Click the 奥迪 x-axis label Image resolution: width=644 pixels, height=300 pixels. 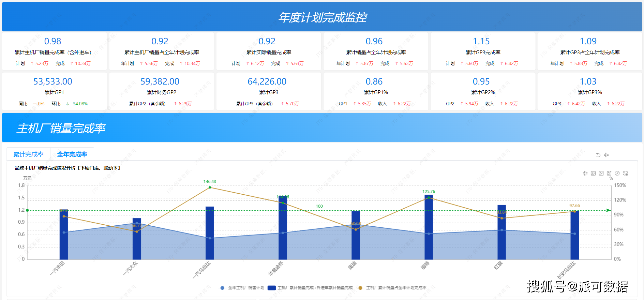tap(352, 266)
